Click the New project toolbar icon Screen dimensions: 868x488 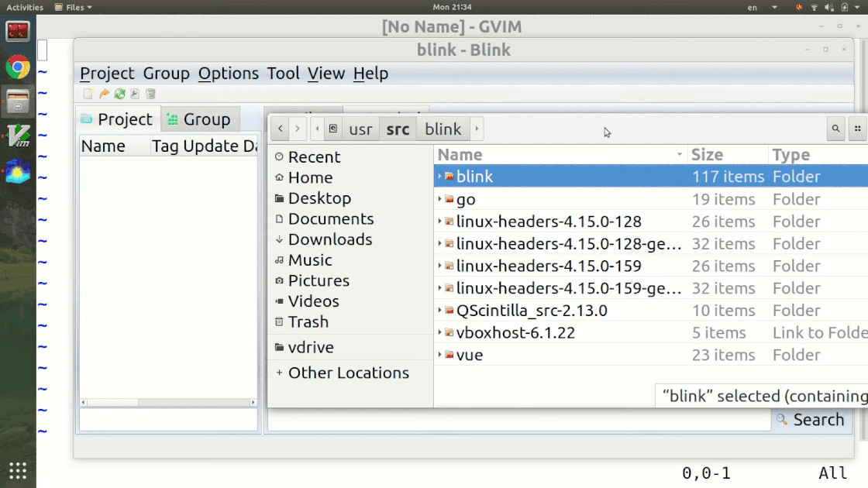[88, 94]
